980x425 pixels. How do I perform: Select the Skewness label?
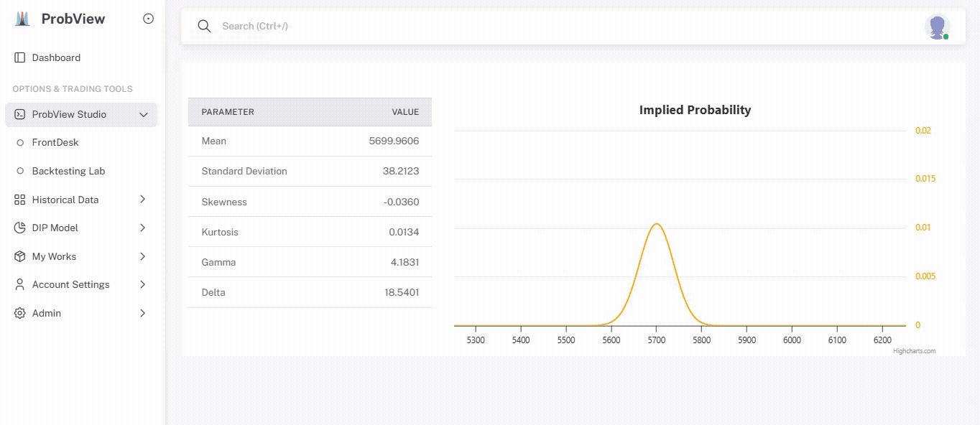point(224,202)
